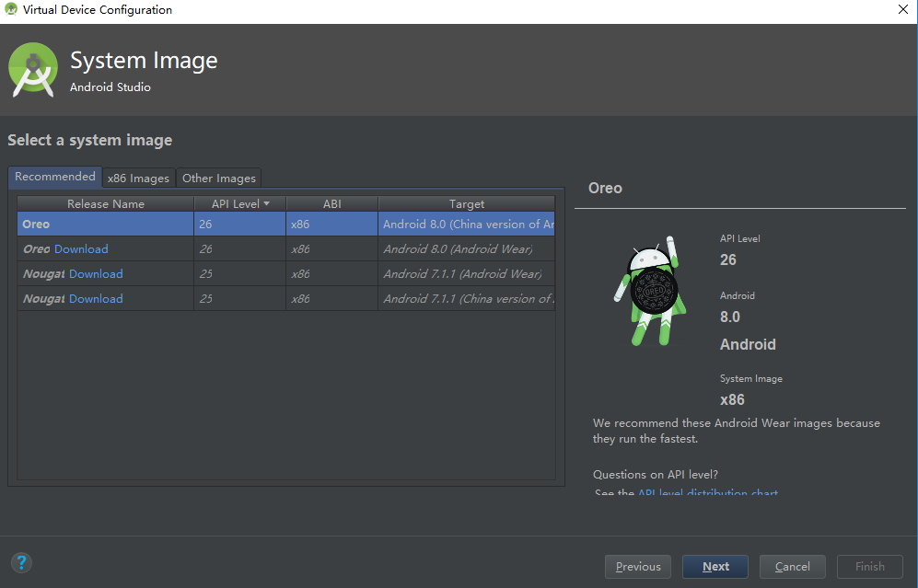918x588 pixels.
Task: Click the Android Studio logo in header
Action: coord(33,70)
